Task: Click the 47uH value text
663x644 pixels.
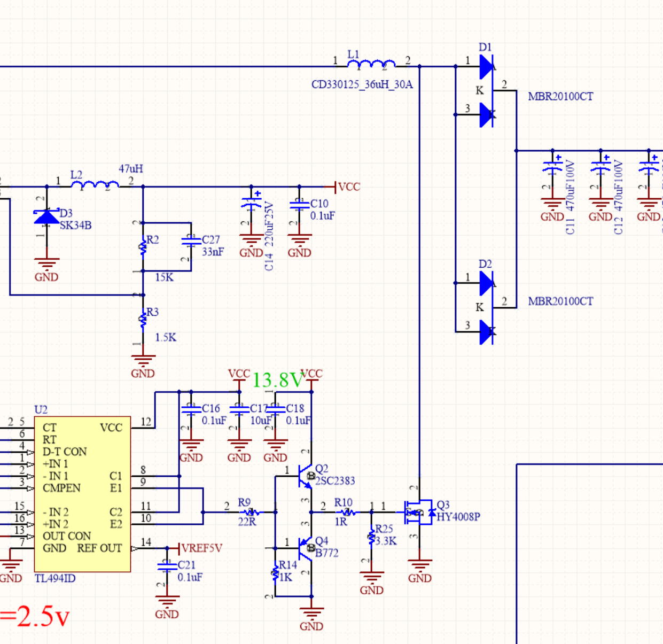Action: coord(131,169)
